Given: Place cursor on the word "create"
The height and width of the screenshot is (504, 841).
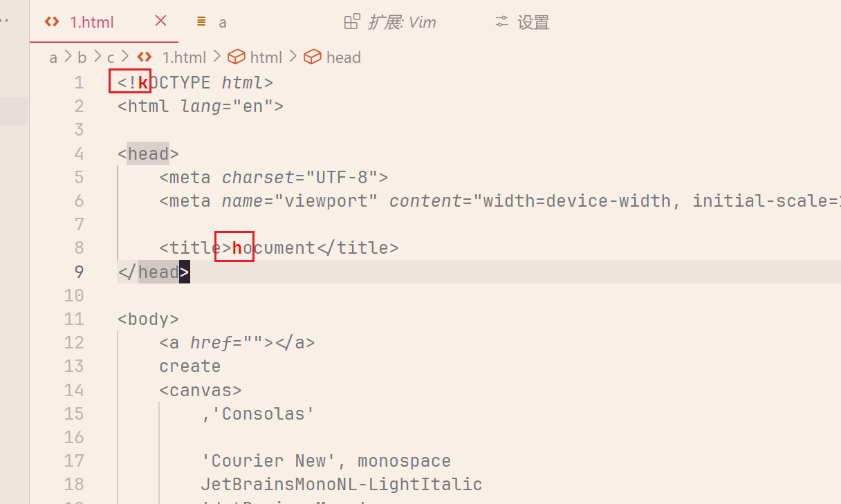Looking at the screenshot, I should 190,366.
